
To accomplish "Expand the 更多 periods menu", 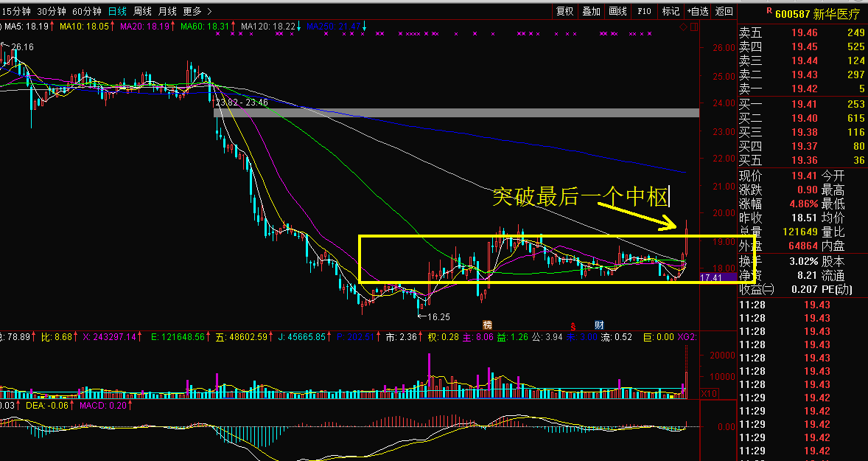I will coord(197,11).
